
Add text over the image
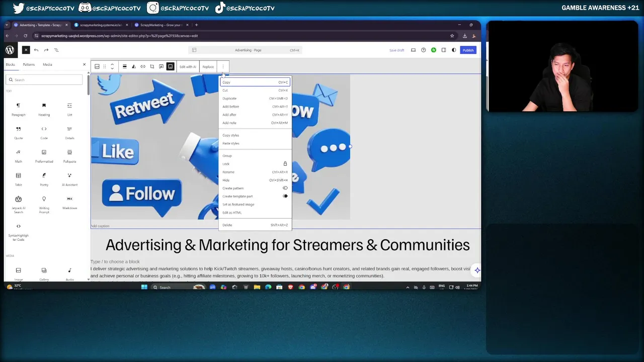(161, 66)
